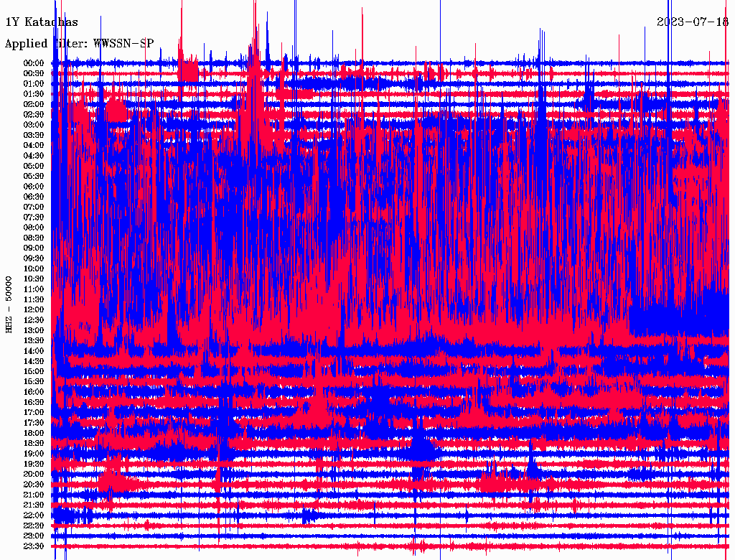This screenshot has height=560, width=735.
Task: Click the 20:30 time label
Action: pyautogui.click(x=34, y=485)
